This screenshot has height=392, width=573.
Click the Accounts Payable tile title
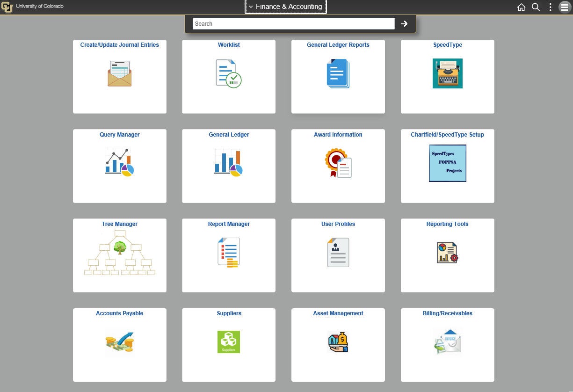tap(119, 313)
